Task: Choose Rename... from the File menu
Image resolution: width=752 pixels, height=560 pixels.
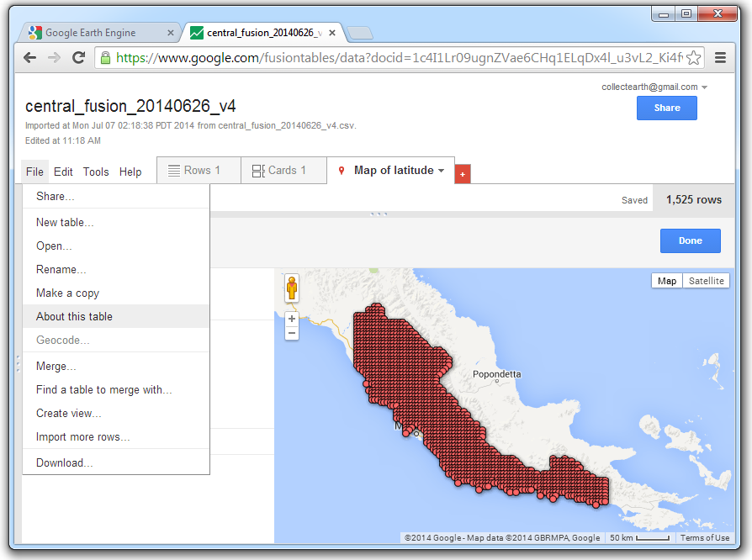Action: coord(116,269)
